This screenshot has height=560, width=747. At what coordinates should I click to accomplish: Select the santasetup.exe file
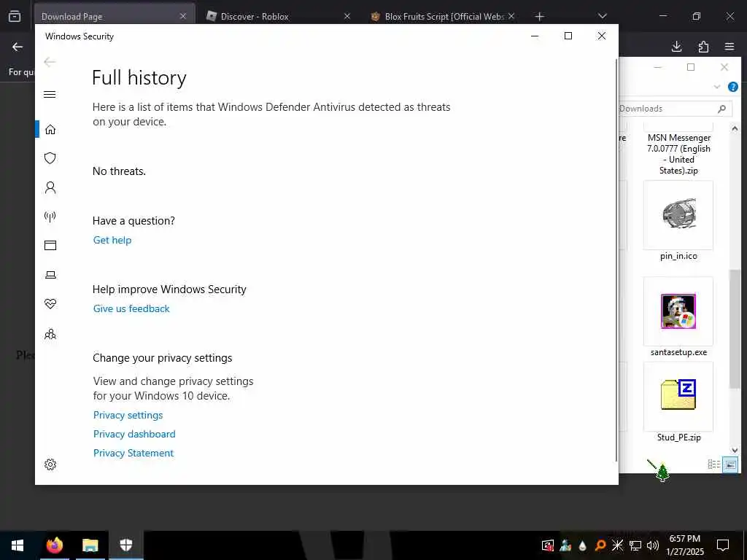click(678, 317)
